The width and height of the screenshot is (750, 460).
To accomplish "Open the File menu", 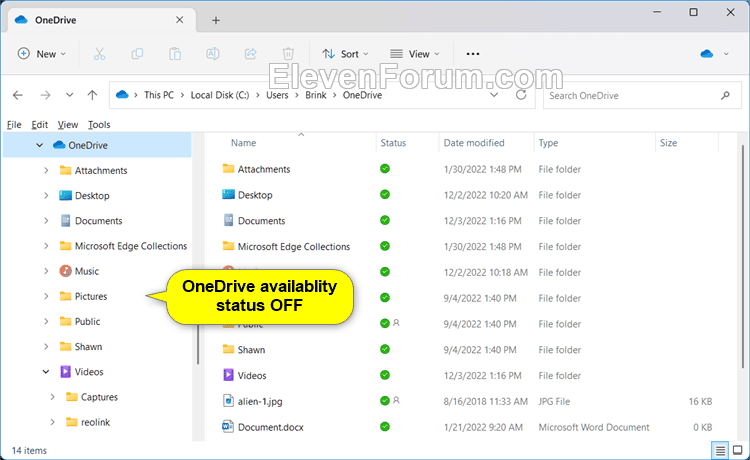I will (x=14, y=125).
